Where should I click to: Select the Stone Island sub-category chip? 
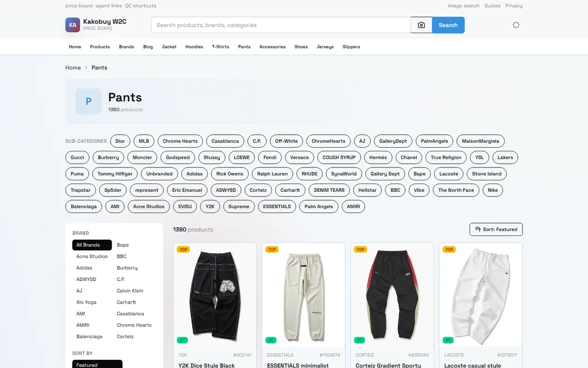pos(487,173)
